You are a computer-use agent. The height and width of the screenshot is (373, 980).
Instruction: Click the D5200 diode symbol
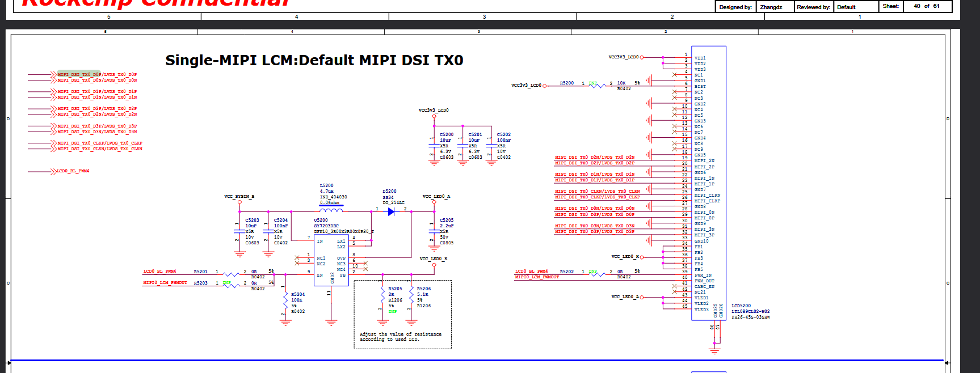tap(391, 211)
